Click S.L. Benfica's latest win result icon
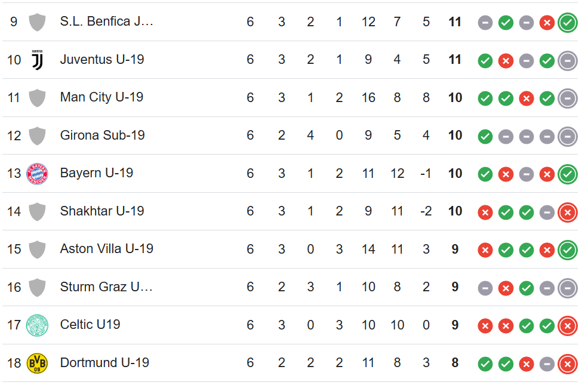Viewport: 588px width, 385px height. [567, 23]
